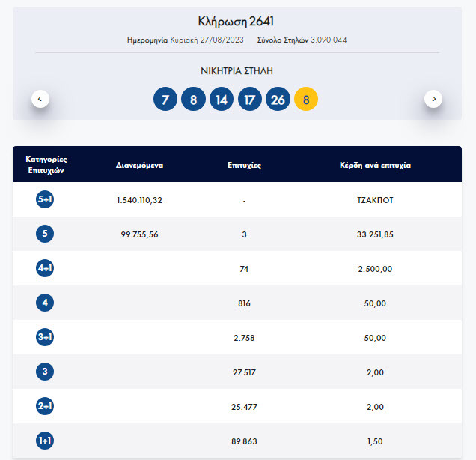The width and height of the screenshot is (476, 460).
Task: Select the 1+1 category badge
Action: click(x=45, y=441)
